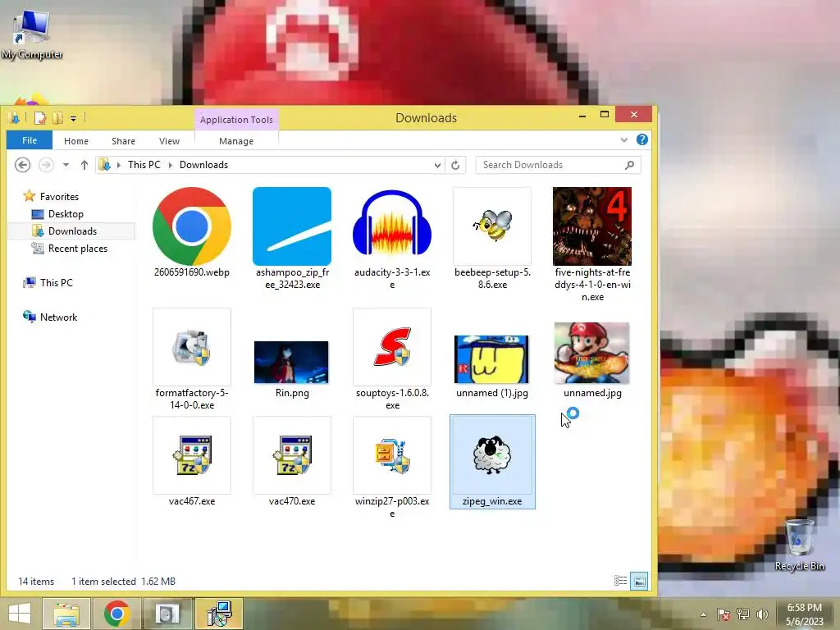Click the '14 items' status bar text

click(36, 582)
